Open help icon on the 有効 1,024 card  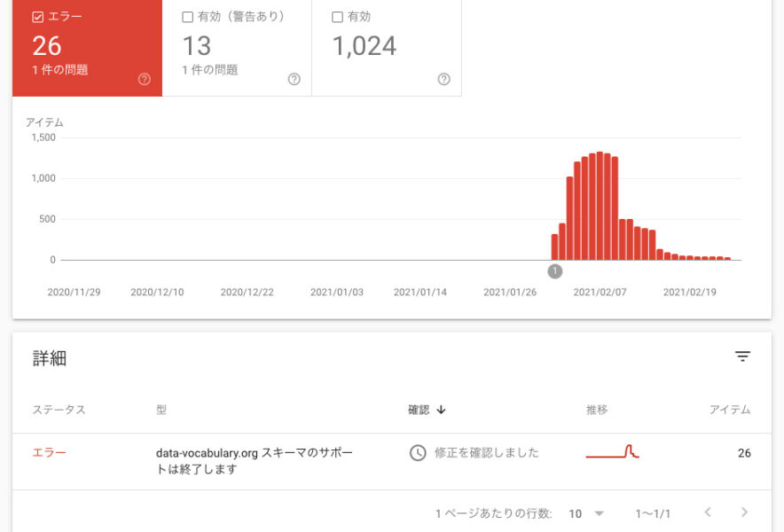tap(444, 79)
